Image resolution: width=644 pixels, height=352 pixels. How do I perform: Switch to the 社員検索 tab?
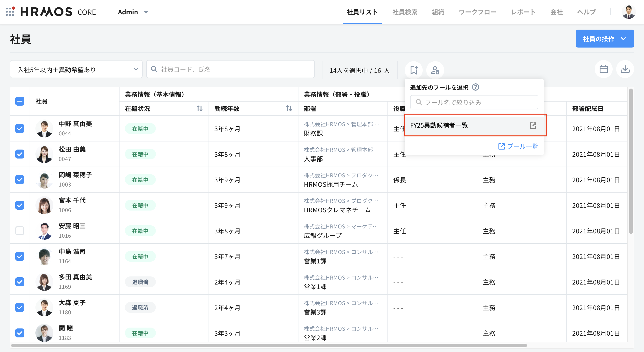coord(405,12)
